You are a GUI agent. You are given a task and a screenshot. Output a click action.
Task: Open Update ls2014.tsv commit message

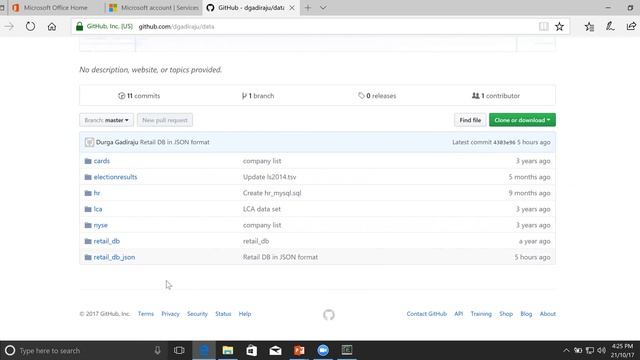(269, 177)
